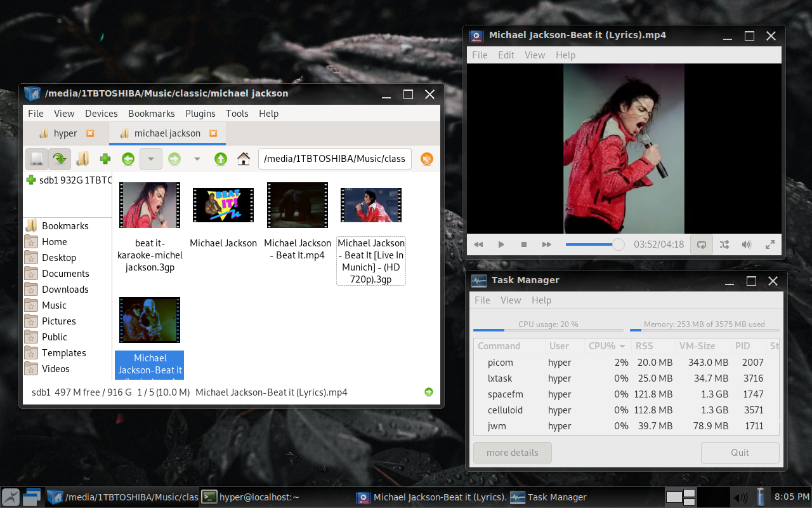The image size is (812, 508).
Task: Open the Plugins menu
Action: tap(200, 113)
